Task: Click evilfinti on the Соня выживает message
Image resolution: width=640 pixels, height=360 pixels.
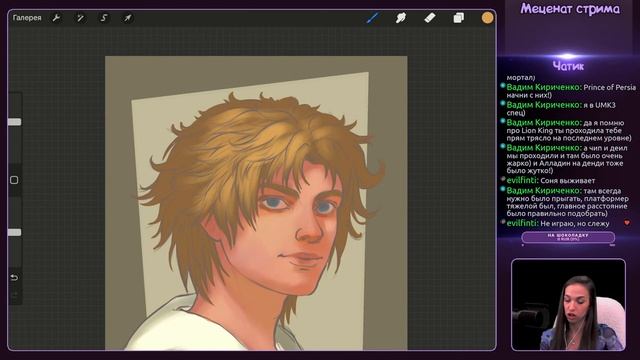Action: 522,180
